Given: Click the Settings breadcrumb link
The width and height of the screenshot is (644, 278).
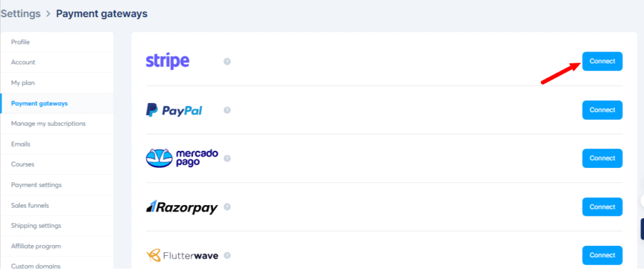Looking at the screenshot, I should (x=21, y=14).
